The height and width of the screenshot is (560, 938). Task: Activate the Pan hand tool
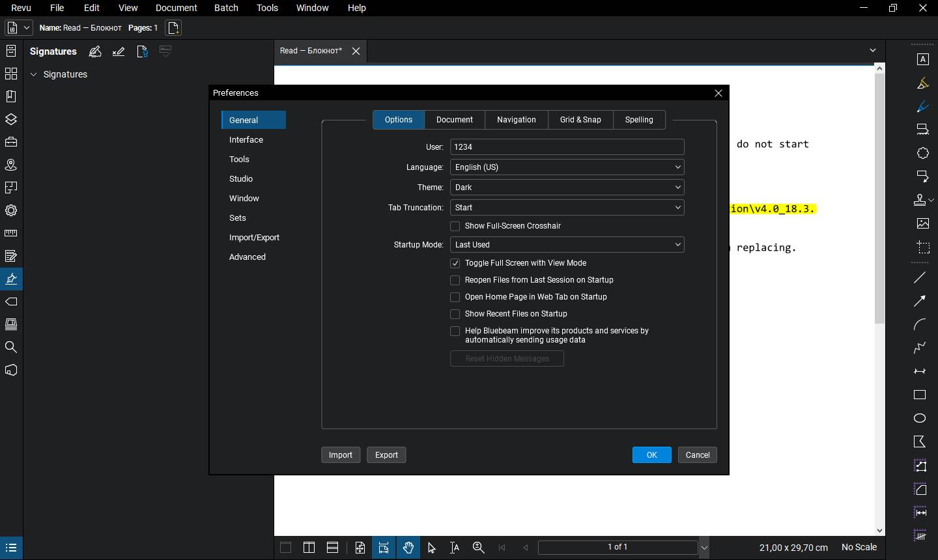click(408, 548)
